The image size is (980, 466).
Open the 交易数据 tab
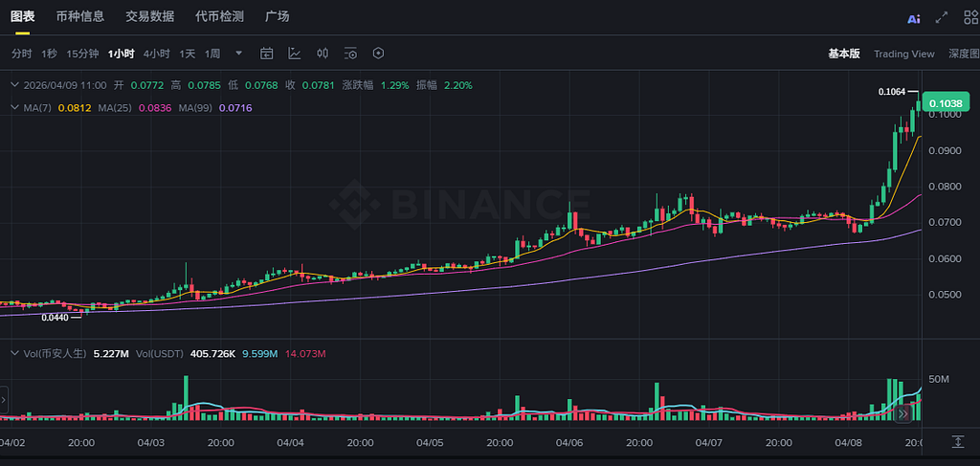tap(149, 16)
